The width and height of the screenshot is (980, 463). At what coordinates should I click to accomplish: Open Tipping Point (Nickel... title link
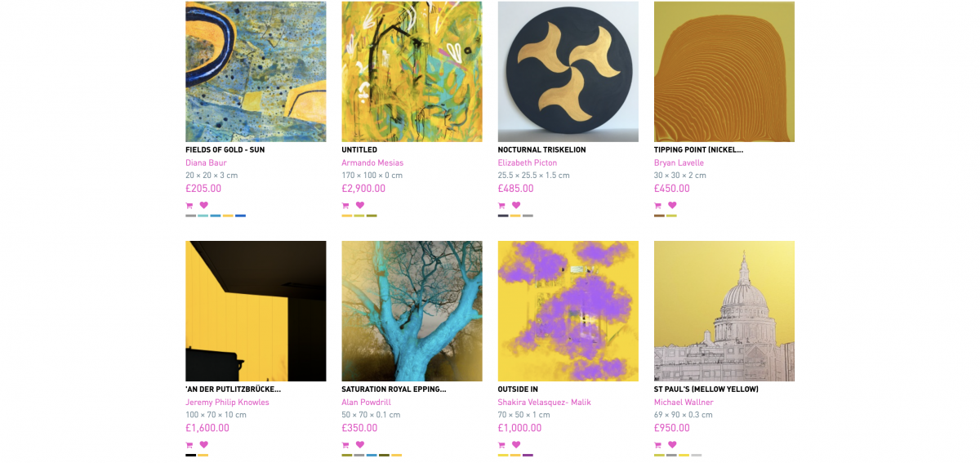click(698, 149)
